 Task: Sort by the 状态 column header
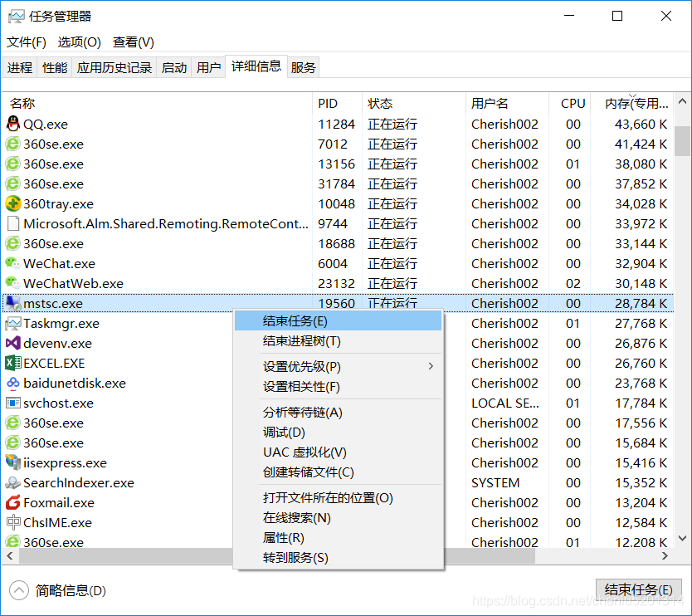(413, 103)
